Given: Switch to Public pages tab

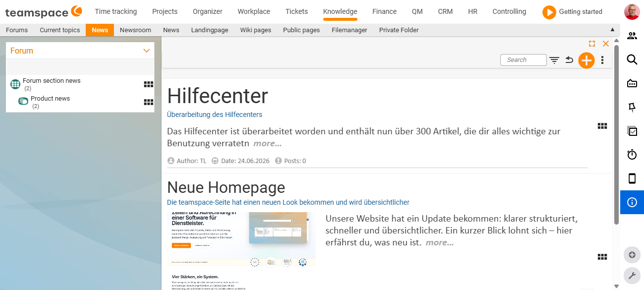Looking at the screenshot, I should tap(301, 30).
